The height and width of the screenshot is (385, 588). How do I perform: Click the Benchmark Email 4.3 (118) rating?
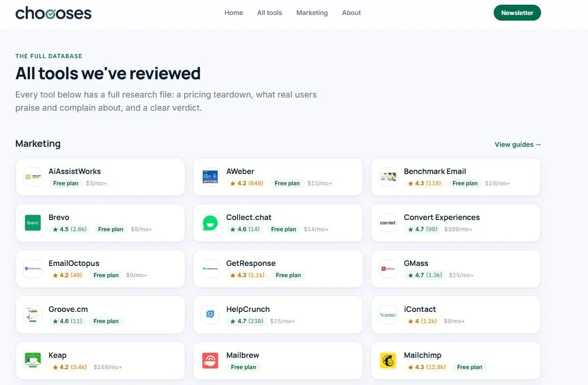tap(425, 183)
